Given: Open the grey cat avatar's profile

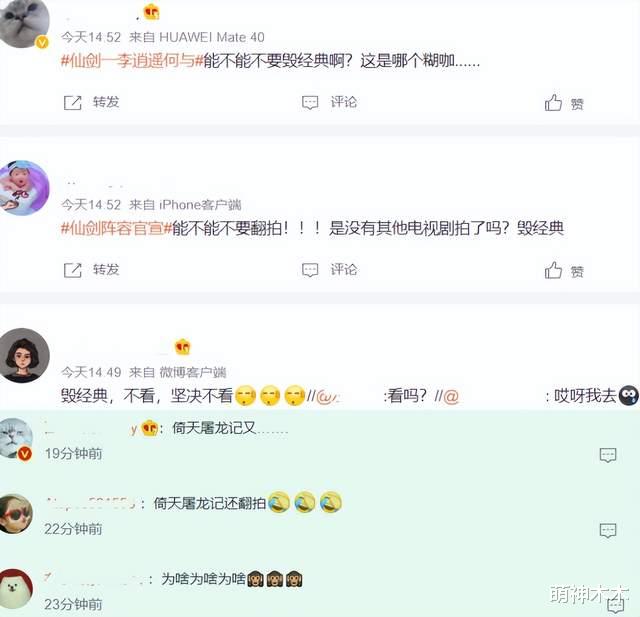Looking at the screenshot, I should pos(24,24).
